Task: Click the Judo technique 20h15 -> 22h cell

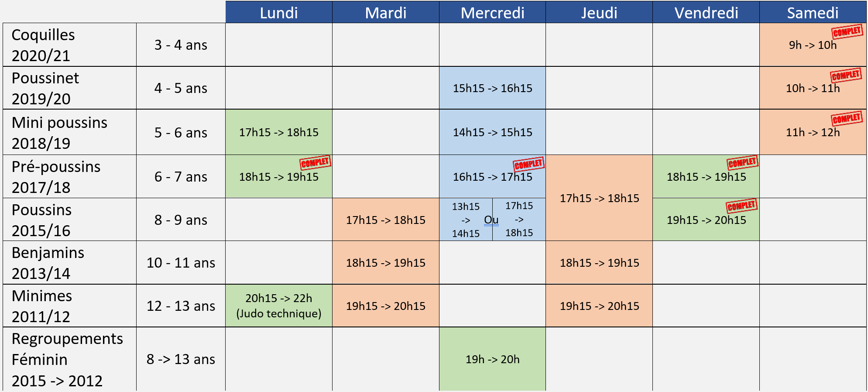Action: 279,306
